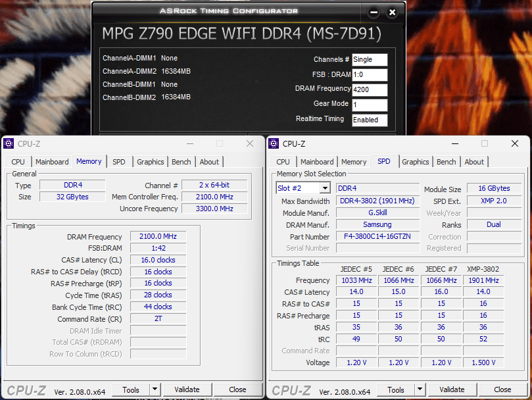Screen dimensions: 532x400
Task: Open the CPU tab in left CPU-Z window
Action: point(18,162)
